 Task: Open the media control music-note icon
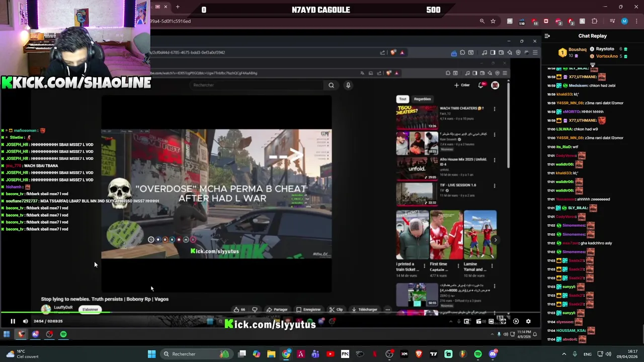coord(612,21)
